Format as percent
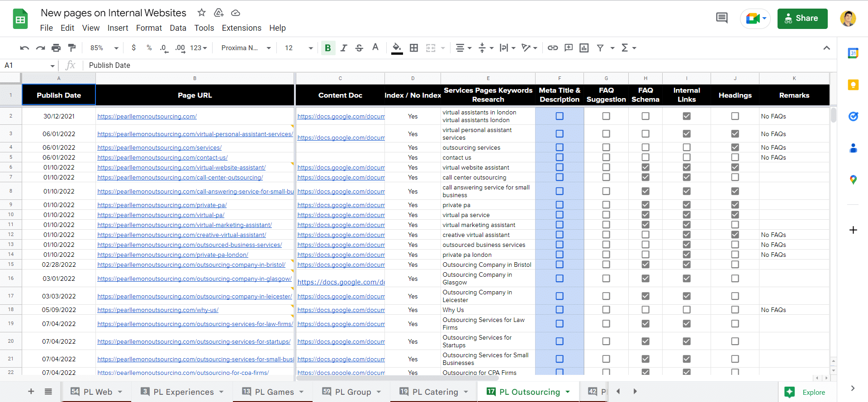The height and width of the screenshot is (402, 868). 149,48
